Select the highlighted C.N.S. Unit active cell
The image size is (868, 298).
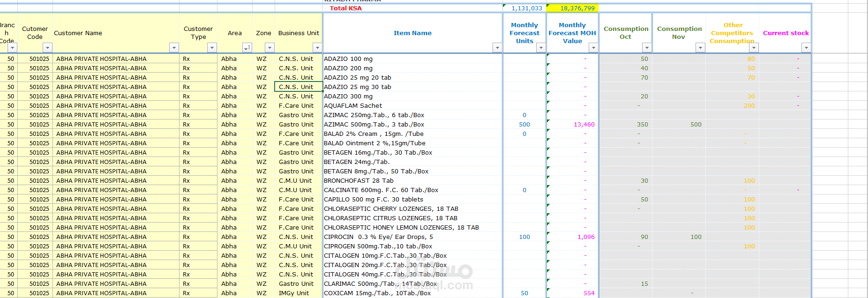coord(299,87)
